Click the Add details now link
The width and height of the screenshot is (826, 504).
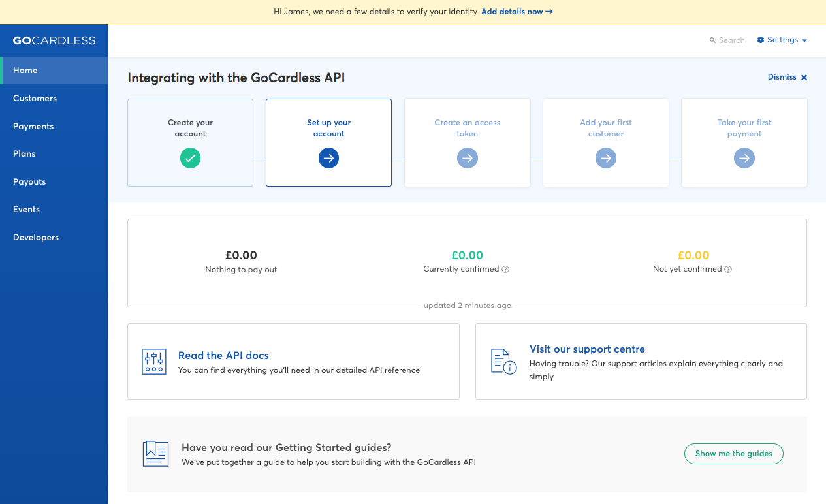(517, 12)
